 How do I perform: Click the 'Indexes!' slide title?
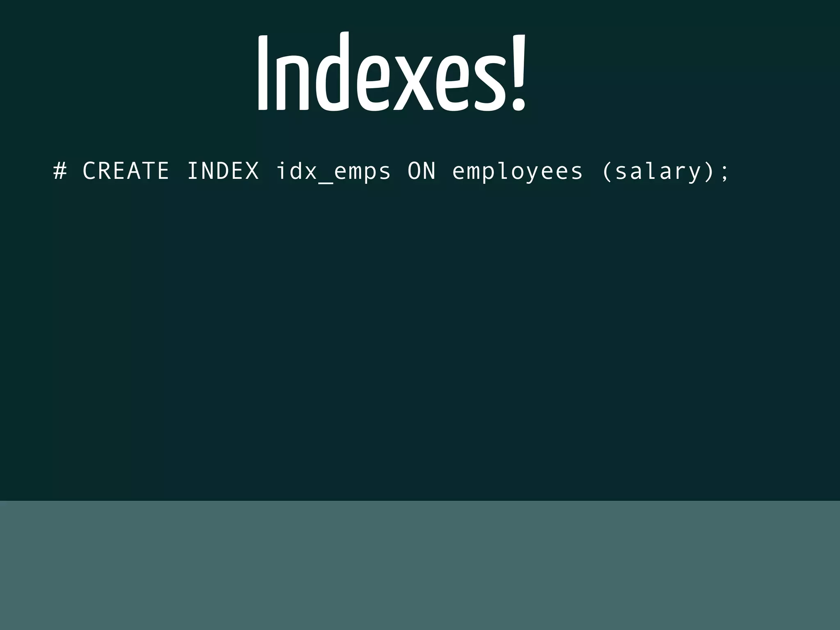pos(391,71)
